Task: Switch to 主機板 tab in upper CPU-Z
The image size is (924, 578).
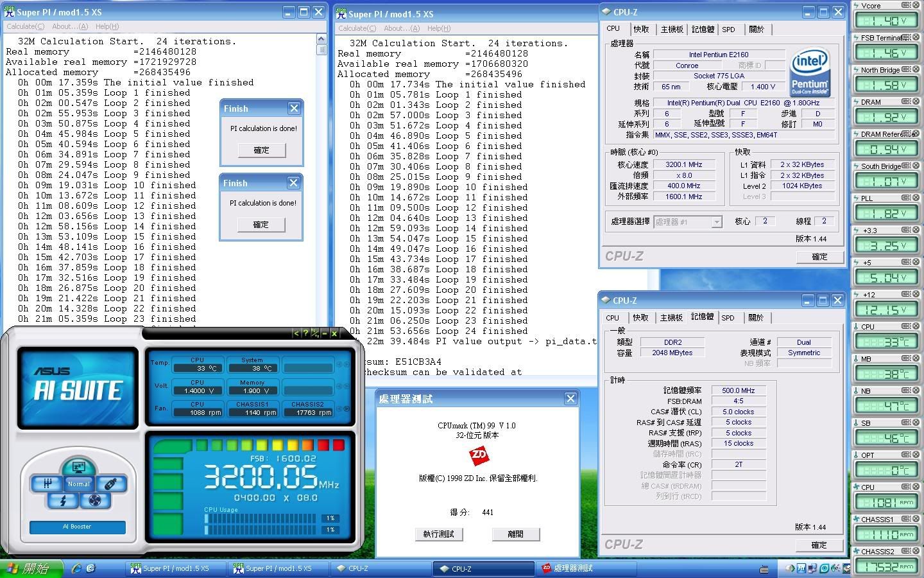Action: [672, 29]
